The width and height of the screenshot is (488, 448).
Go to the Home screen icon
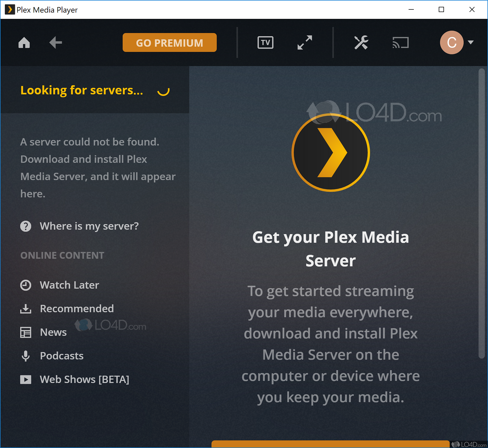24,42
